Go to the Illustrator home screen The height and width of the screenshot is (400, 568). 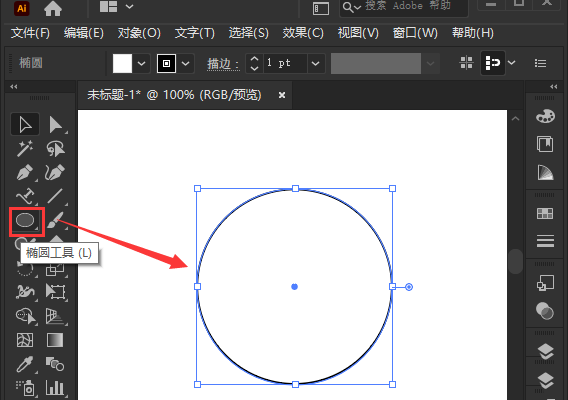click(x=53, y=8)
